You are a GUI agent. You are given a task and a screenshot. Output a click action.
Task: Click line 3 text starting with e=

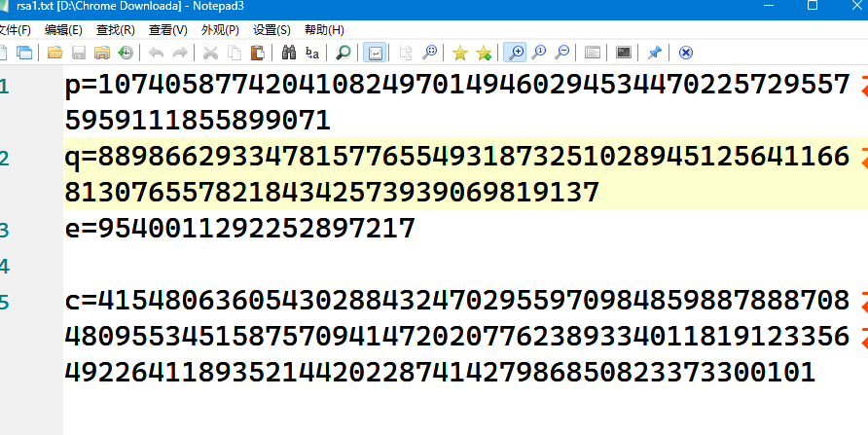point(239,230)
